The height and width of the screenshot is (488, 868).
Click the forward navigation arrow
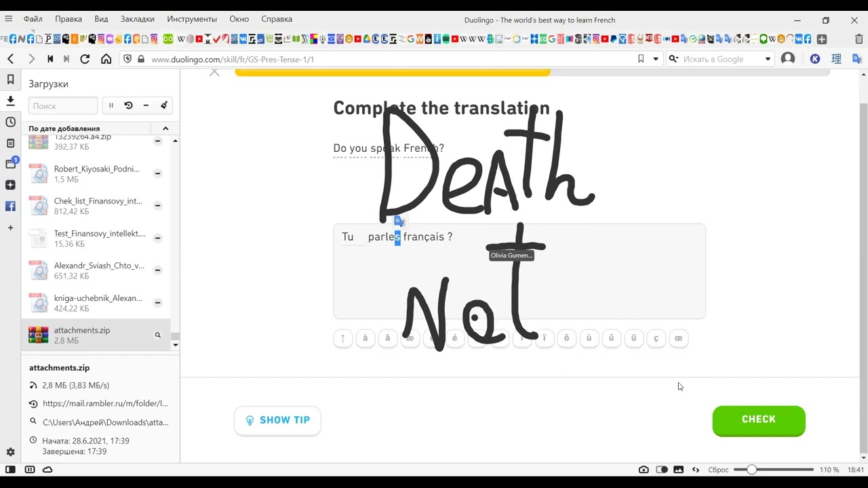click(x=31, y=59)
